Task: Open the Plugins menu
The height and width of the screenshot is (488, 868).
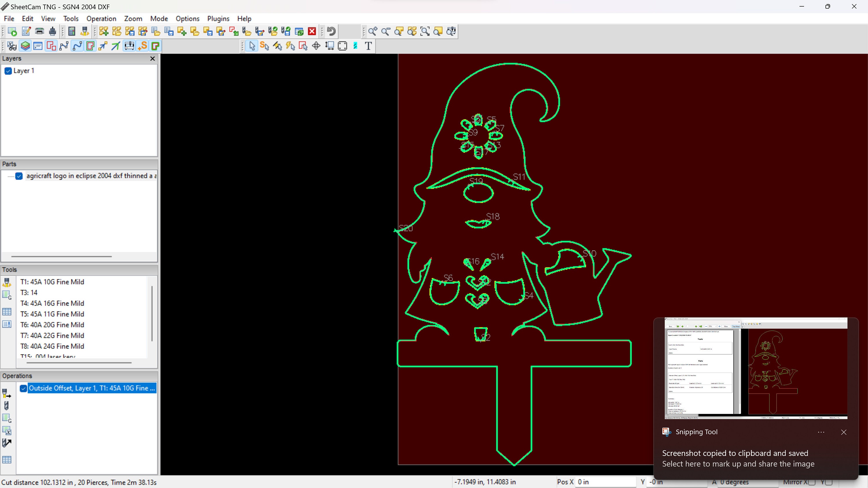Action: click(x=218, y=19)
